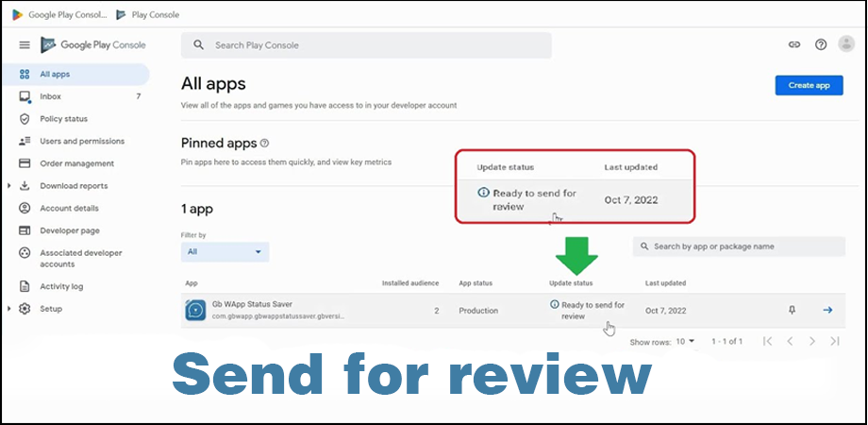Click the Gb WApp Status Saver app icon
The image size is (868, 425).
[x=195, y=311]
